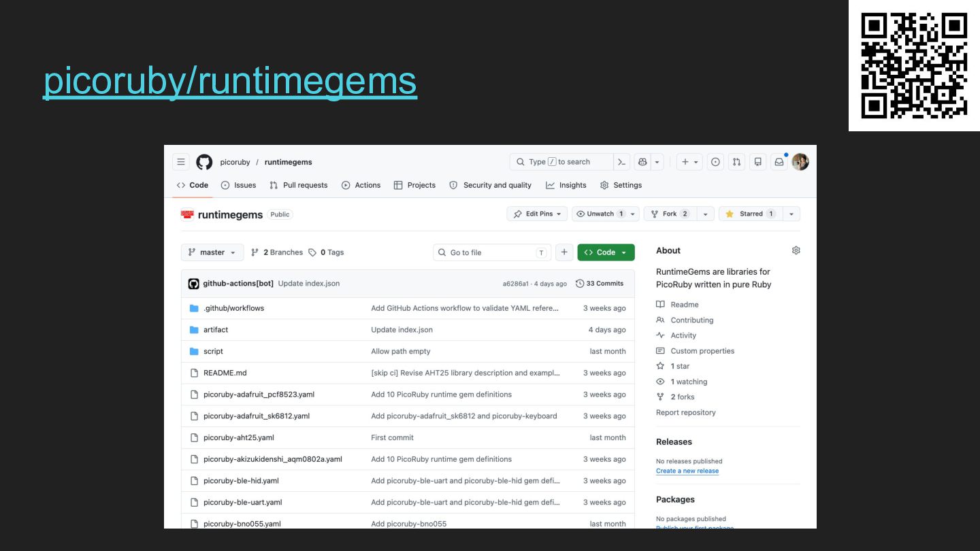Open the Security and quality tab
This screenshot has width=980, height=551.
(x=491, y=185)
